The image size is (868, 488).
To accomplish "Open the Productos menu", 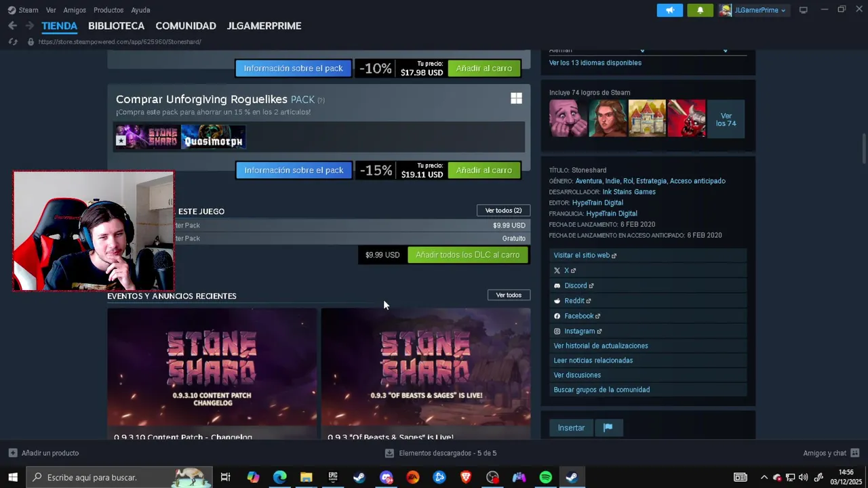I will point(108,10).
